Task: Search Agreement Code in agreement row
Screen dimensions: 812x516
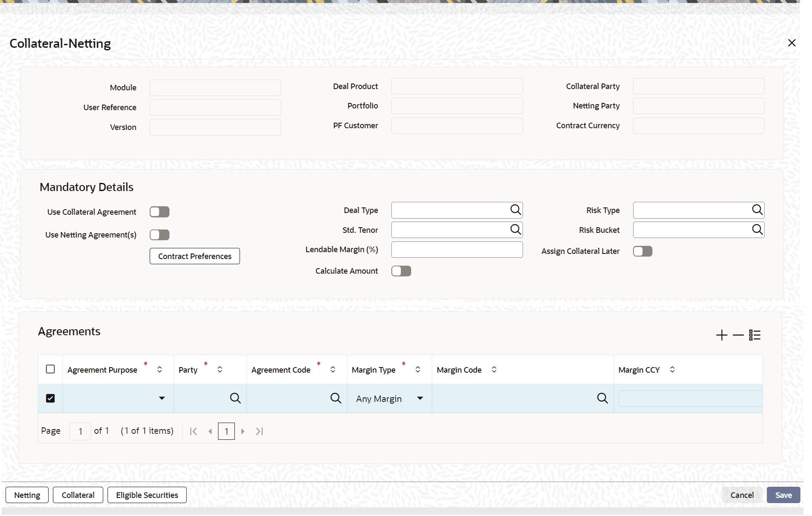Action: coord(336,399)
